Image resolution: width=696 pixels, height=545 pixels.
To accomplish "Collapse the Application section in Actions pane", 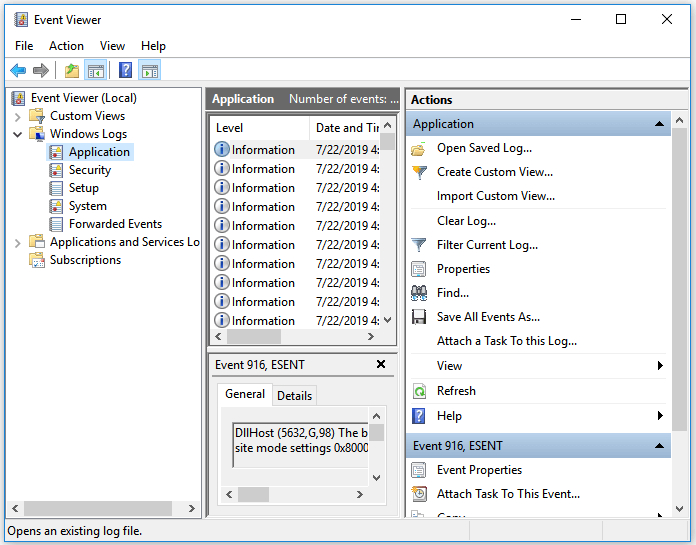I will click(660, 124).
